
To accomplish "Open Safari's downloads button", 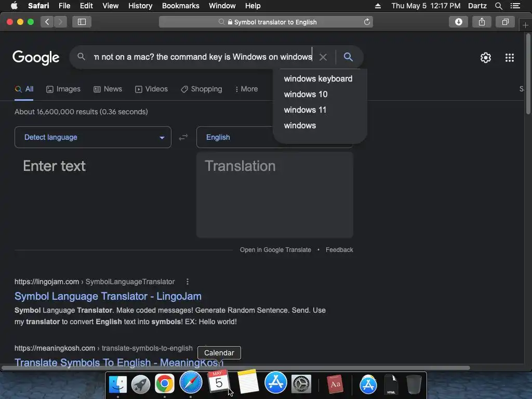I will pyautogui.click(x=458, y=22).
